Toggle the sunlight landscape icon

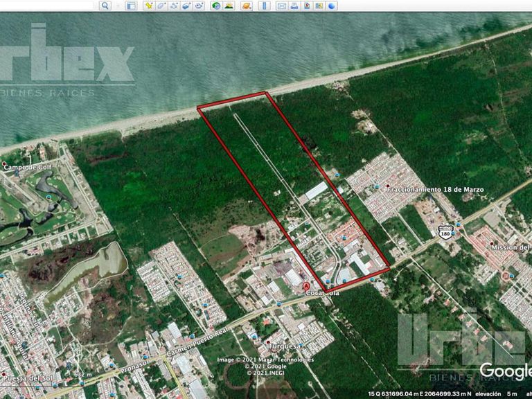coord(229,6)
